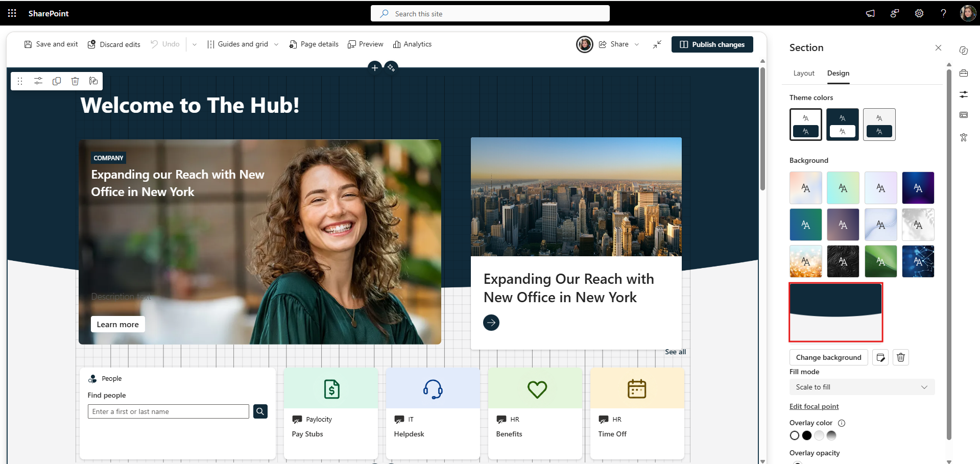Screen dimensions: 980x464
Task: Select the pink pastel gradient background
Action: pyautogui.click(x=806, y=188)
